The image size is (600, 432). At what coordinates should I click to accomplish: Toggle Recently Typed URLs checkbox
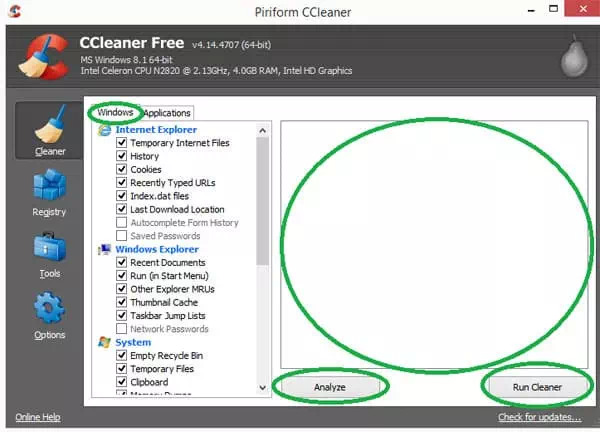point(122,183)
